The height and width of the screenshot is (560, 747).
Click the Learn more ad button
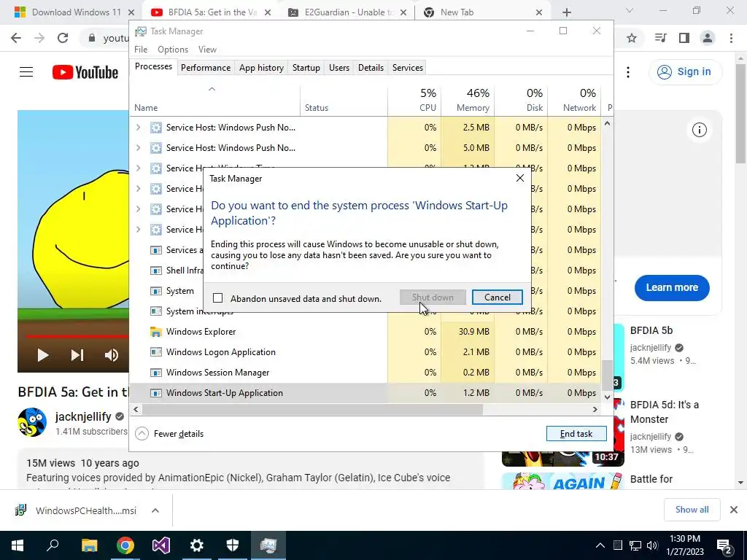coord(672,287)
